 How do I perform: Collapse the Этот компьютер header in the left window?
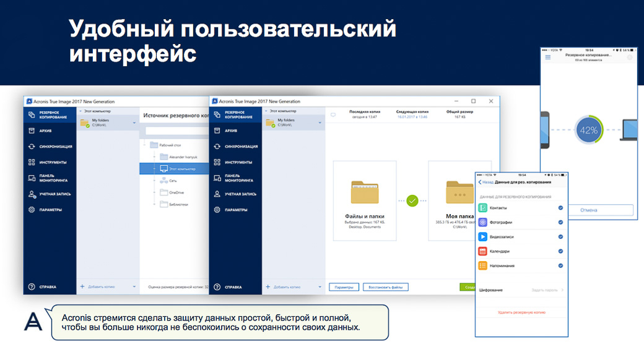point(81,111)
